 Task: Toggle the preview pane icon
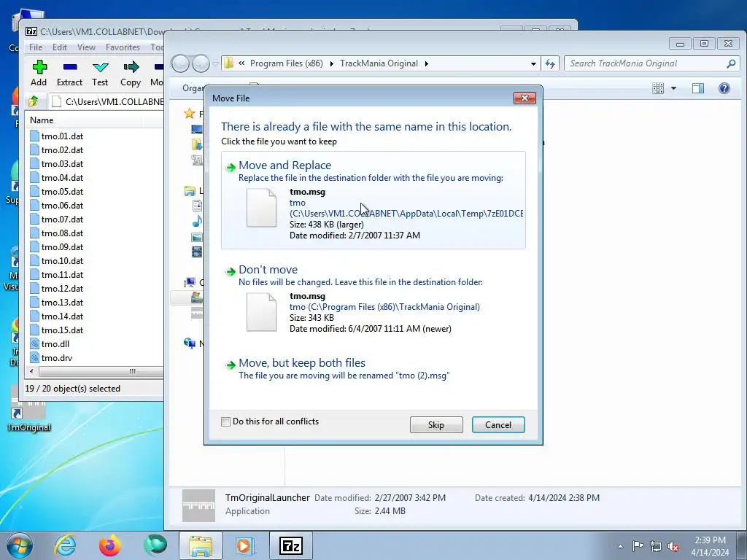point(698,88)
